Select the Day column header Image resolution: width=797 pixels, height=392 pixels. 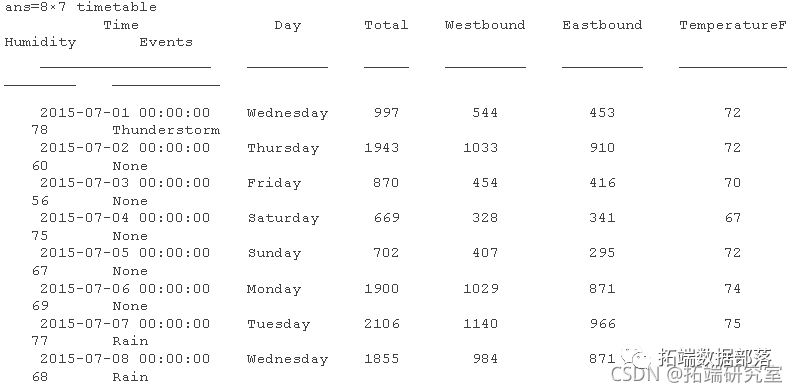pos(288,26)
